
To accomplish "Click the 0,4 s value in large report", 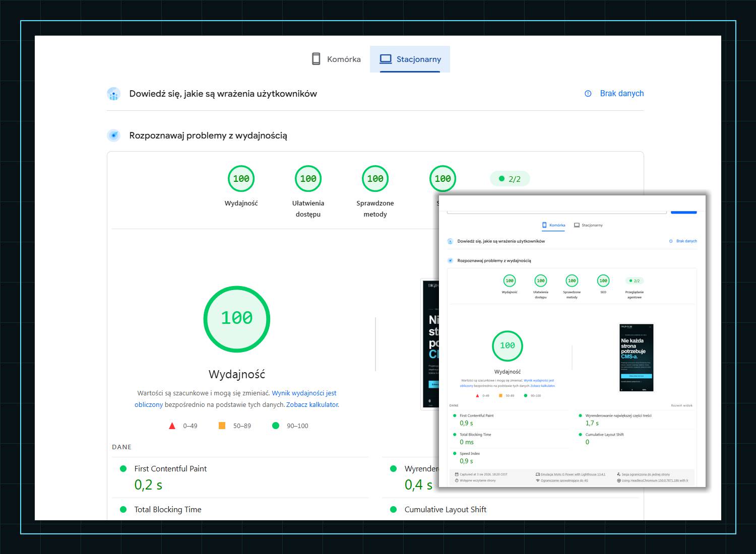I will point(418,485).
